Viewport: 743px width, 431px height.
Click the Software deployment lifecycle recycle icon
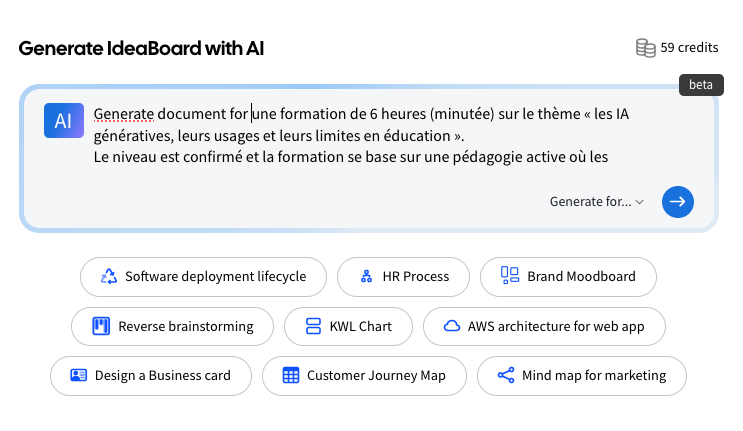(109, 276)
